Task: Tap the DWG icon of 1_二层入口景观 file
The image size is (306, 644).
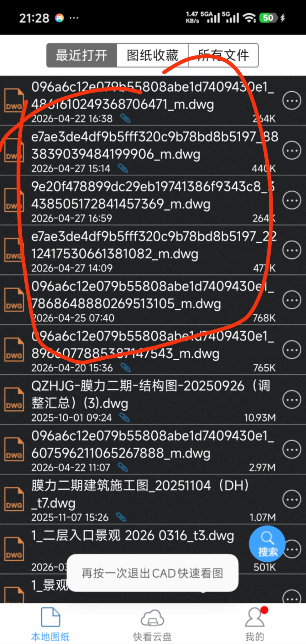Action: (x=14, y=549)
